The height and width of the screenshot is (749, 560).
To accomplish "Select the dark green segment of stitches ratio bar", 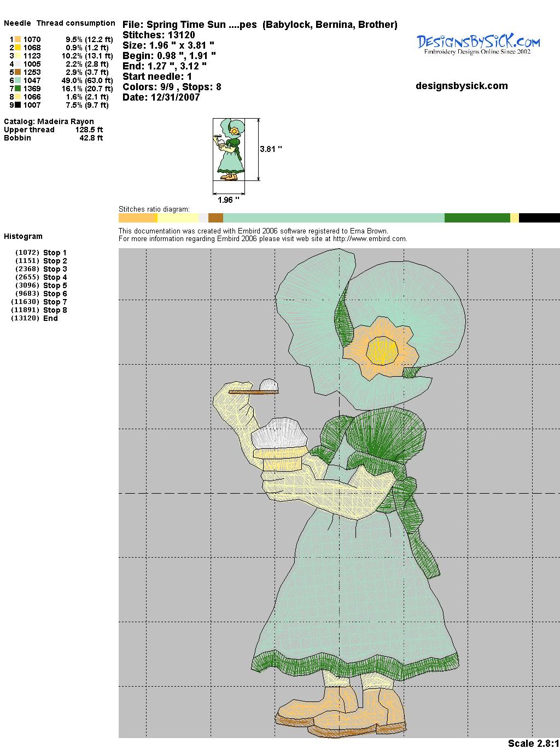I will (x=477, y=218).
